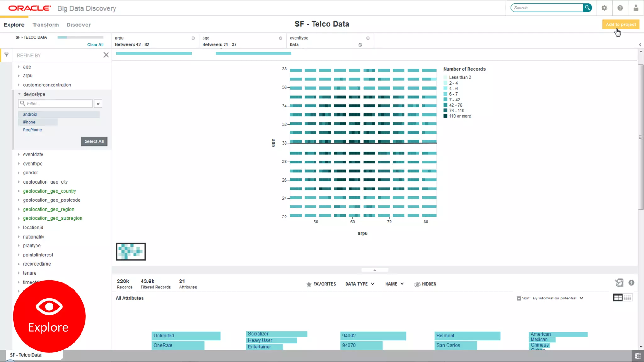Remove the arpu filter breadcrumb

193,38
